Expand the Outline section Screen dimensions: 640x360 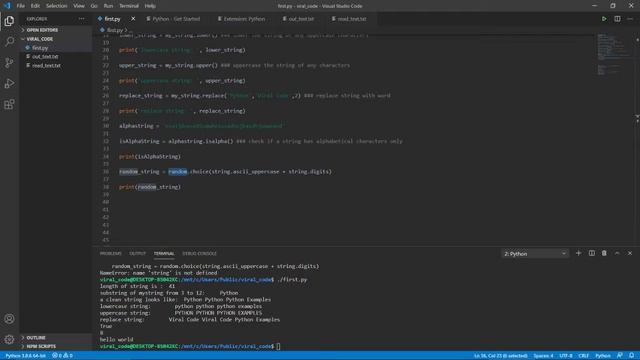pyautogui.click(x=36, y=338)
